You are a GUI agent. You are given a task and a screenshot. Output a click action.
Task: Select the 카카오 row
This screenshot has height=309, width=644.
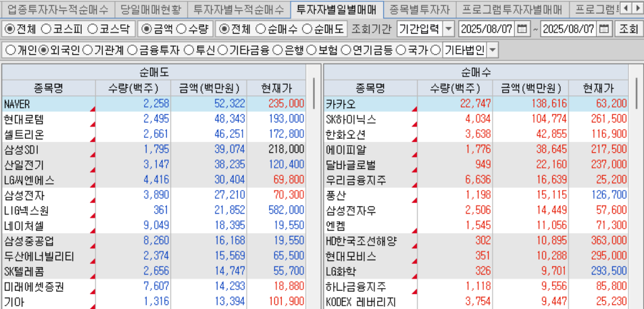[x=476, y=103]
